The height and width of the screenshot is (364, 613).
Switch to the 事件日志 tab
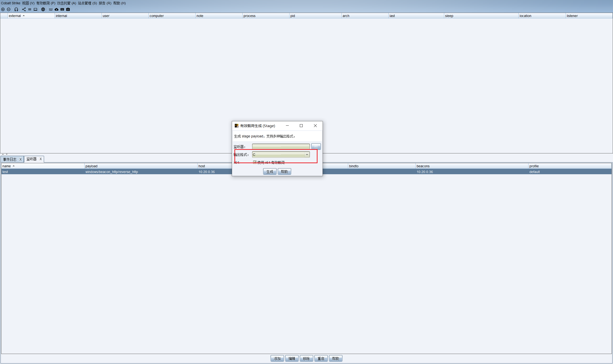10,159
